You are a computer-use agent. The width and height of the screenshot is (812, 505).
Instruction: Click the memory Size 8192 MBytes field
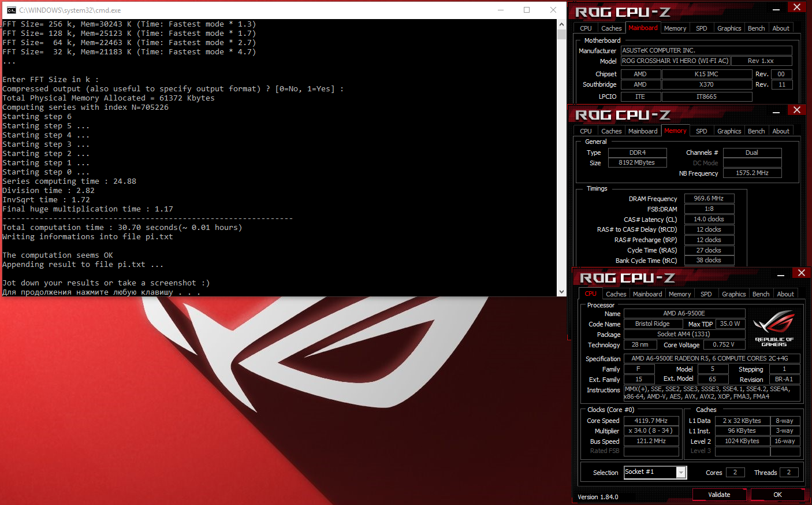637,163
